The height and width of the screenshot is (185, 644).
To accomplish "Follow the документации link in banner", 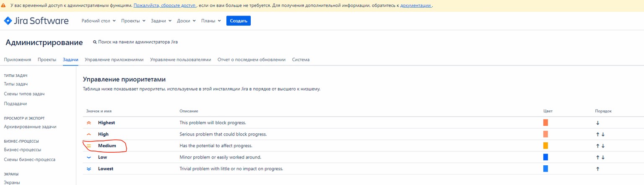I will [415, 5].
